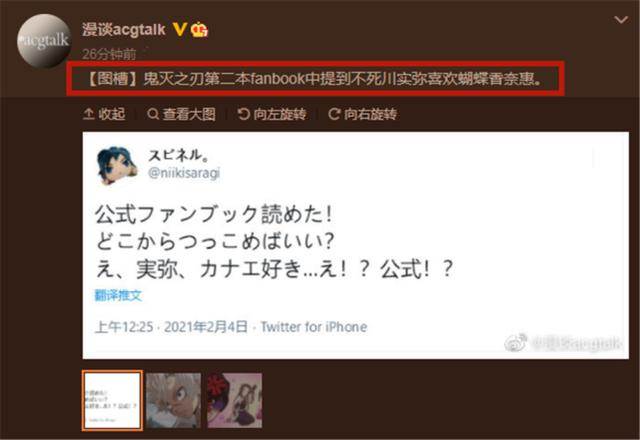Viewport: 640px width, 440px height.
Task: Click the clockwise rotate arrow icon
Action: coord(334,114)
